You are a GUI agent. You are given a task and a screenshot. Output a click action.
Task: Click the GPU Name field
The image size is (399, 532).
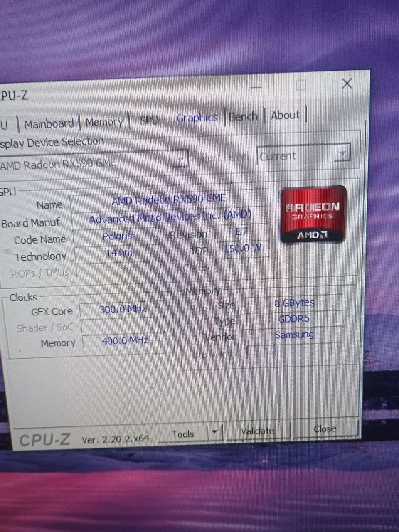[169, 200]
